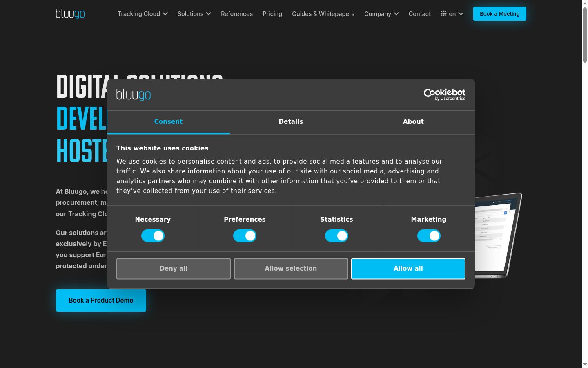588x368 pixels.
Task: Click Book a Product Demo
Action: tap(101, 301)
